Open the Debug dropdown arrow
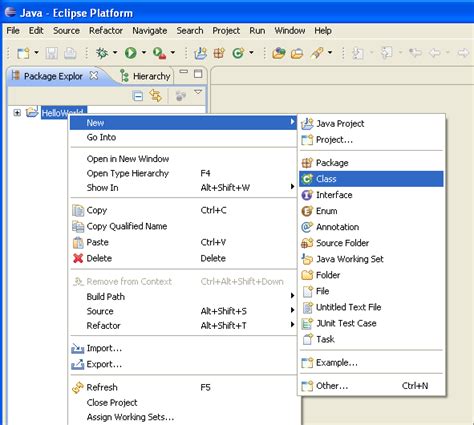Viewport: 474px width, 425px height. (115, 53)
